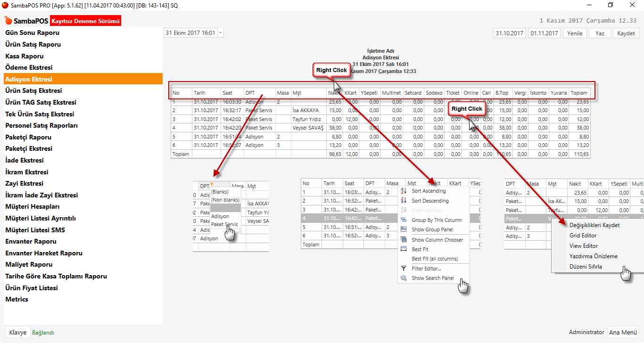Screen dimensions: 644x343
Task: Choose Paket Servis in DPT filter list
Action: 224,224
